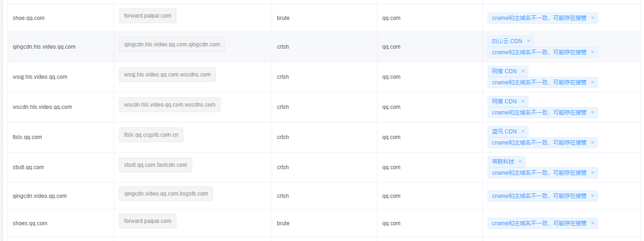Click the qingcdn.hls.video.qq.com.qingcdn.com cname record
The width and height of the screenshot is (644, 241).
(x=172, y=44)
